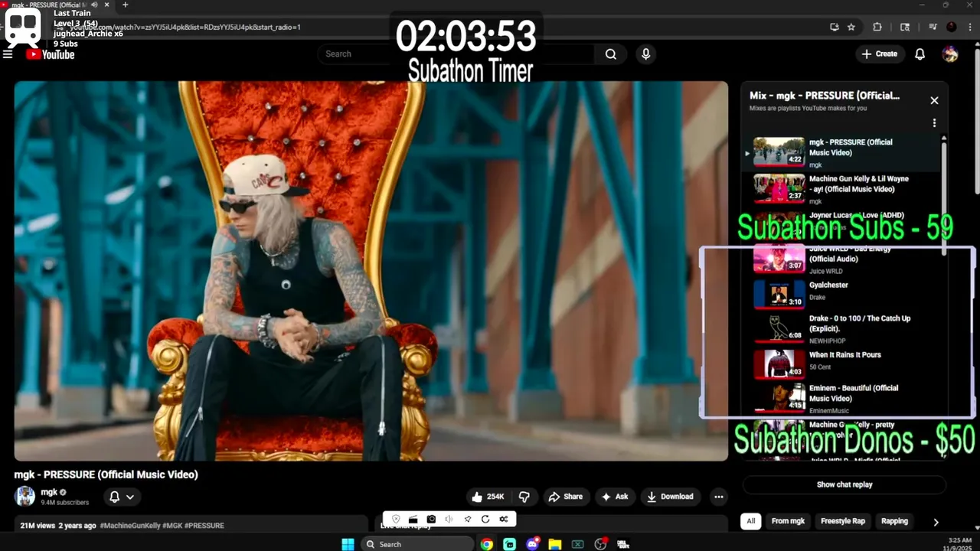Click Show chat replay button
This screenshot has width=980, height=551.
844,484
